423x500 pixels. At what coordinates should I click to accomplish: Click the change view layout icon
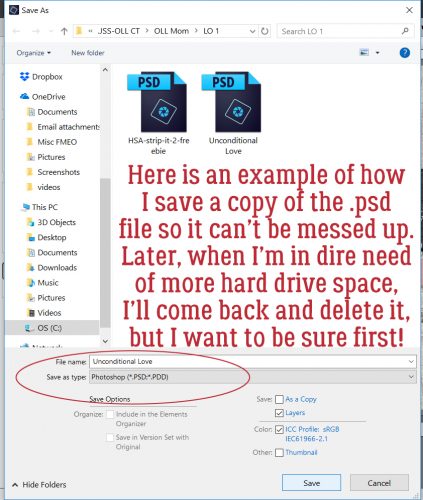[x=364, y=52]
